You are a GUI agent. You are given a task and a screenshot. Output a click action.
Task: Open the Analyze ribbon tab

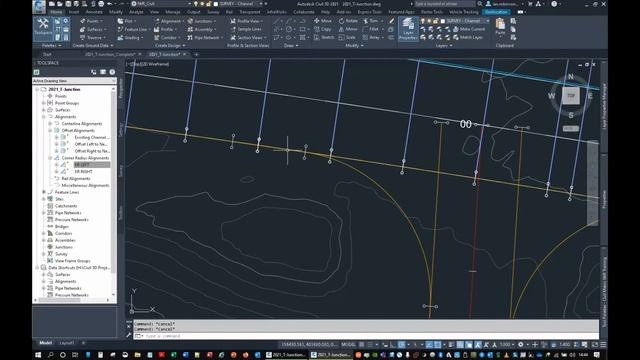[136, 12]
